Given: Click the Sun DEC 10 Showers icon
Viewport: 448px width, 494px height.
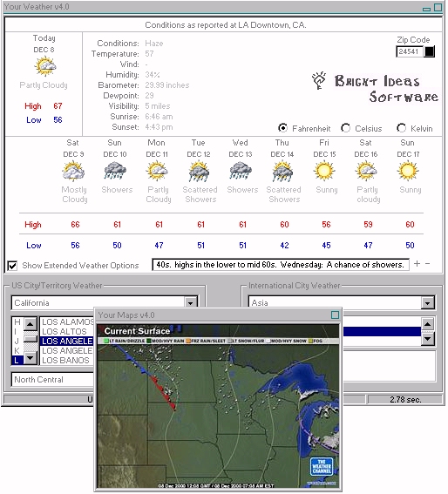Looking at the screenshot, I should (x=115, y=172).
